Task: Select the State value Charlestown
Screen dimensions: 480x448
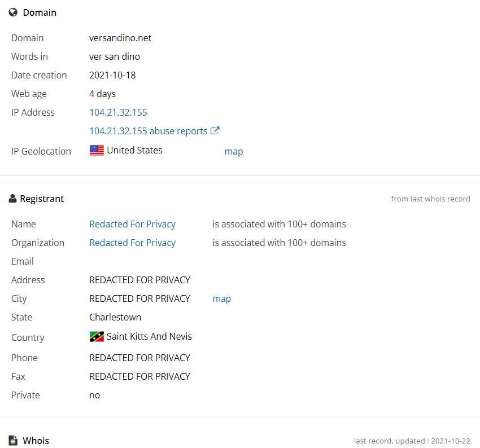Action: click(x=115, y=317)
